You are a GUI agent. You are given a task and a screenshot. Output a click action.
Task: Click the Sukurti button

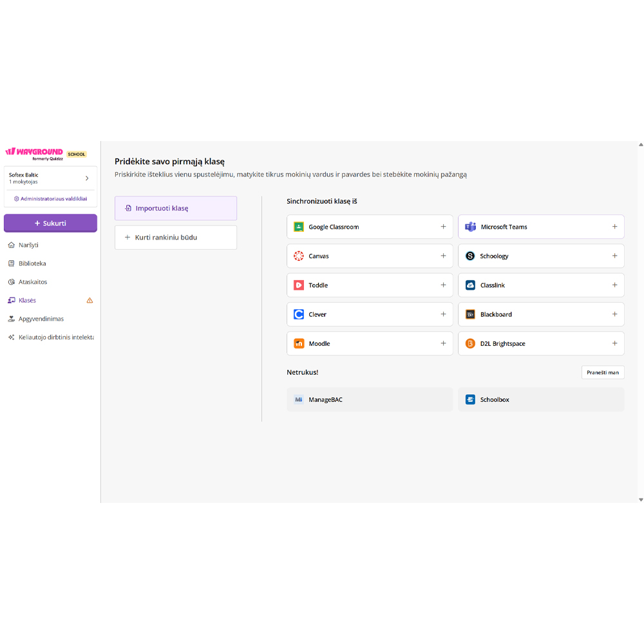(x=50, y=223)
